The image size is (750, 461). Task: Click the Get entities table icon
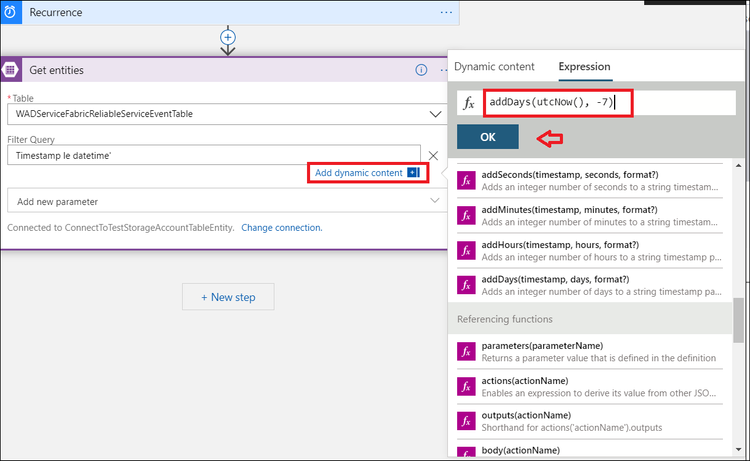[11, 70]
